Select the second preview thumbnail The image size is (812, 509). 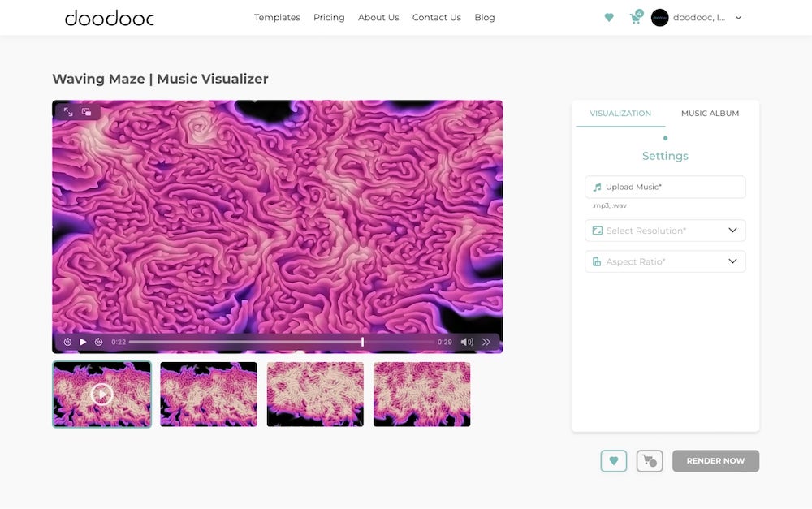point(209,395)
